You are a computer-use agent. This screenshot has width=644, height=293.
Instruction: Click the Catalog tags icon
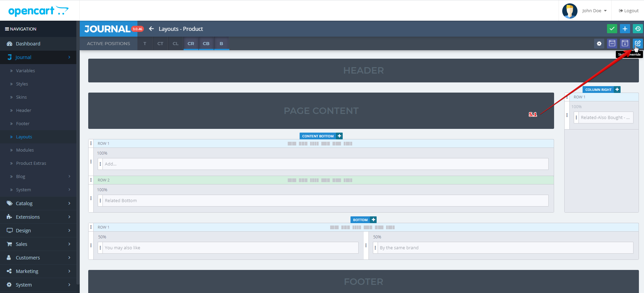pyautogui.click(x=10, y=203)
